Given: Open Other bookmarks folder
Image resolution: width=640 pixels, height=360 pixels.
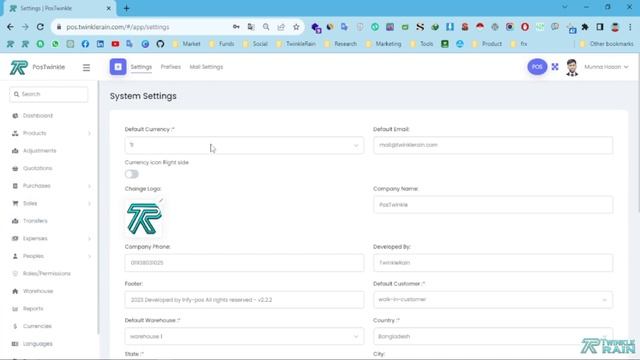Looking at the screenshot, I should [x=607, y=44].
